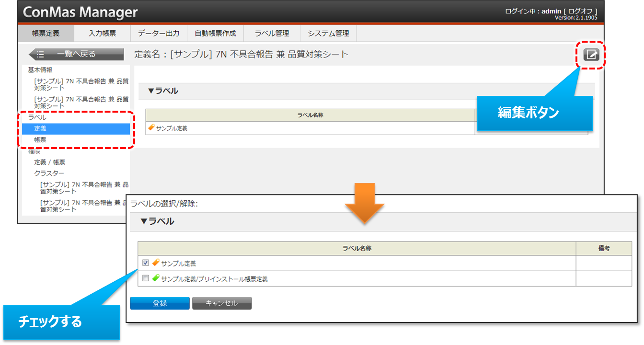The image size is (644, 345).
Task: Open the ラベル管理 tab
Action: pos(272,34)
